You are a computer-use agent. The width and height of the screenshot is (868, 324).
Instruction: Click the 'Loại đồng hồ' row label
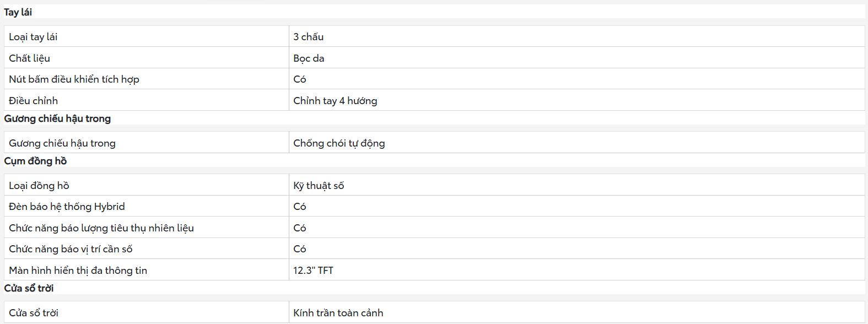coord(39,186)
